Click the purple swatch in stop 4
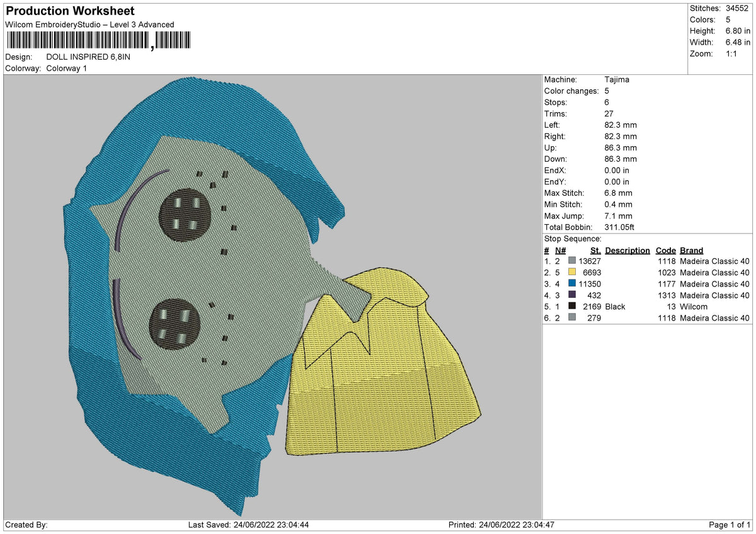Viewport: 756px width, 534px height. 572,295
